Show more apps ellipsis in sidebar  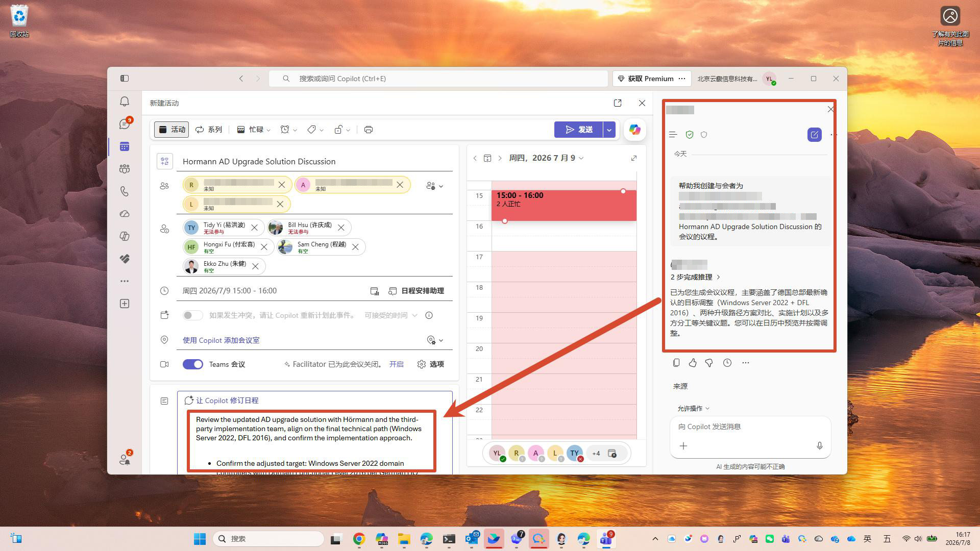coord(125,281)
